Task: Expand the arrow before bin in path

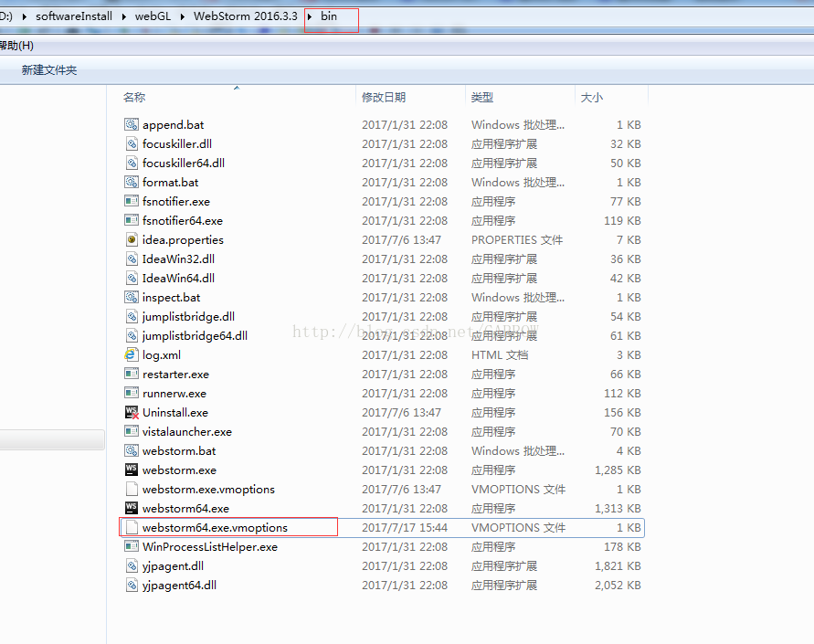Action: [x=310, y=16]
